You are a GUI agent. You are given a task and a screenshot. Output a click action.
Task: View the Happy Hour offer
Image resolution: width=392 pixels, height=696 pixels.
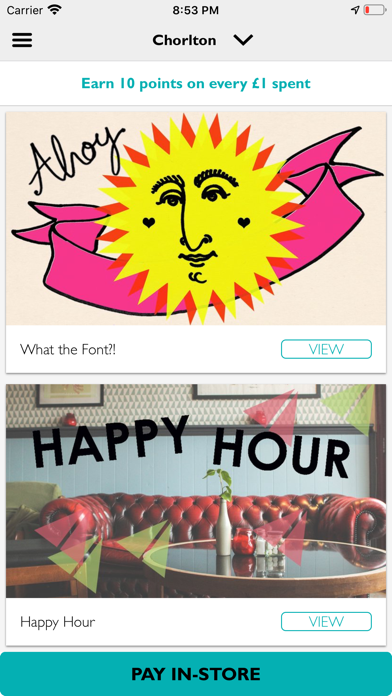coord(326,621)
